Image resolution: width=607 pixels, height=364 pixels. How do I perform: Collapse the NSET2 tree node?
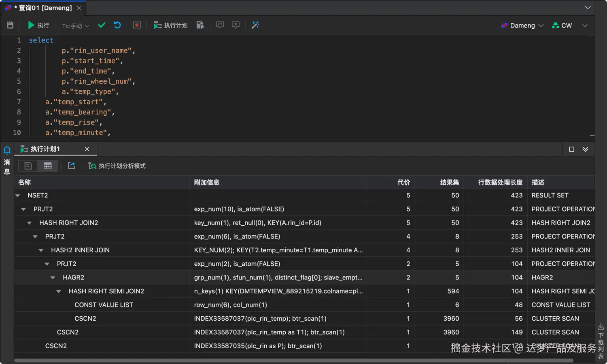click(18, 195)
